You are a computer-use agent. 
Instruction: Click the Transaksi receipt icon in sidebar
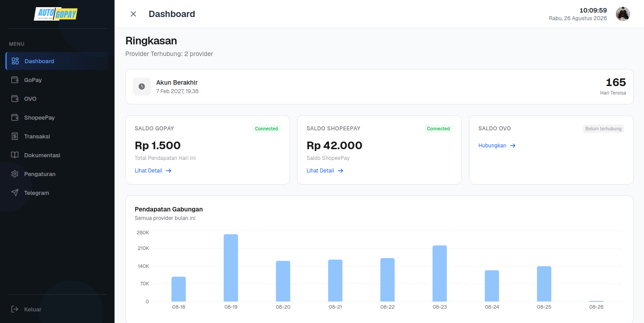pyautogui.click(x=15, y=136)
